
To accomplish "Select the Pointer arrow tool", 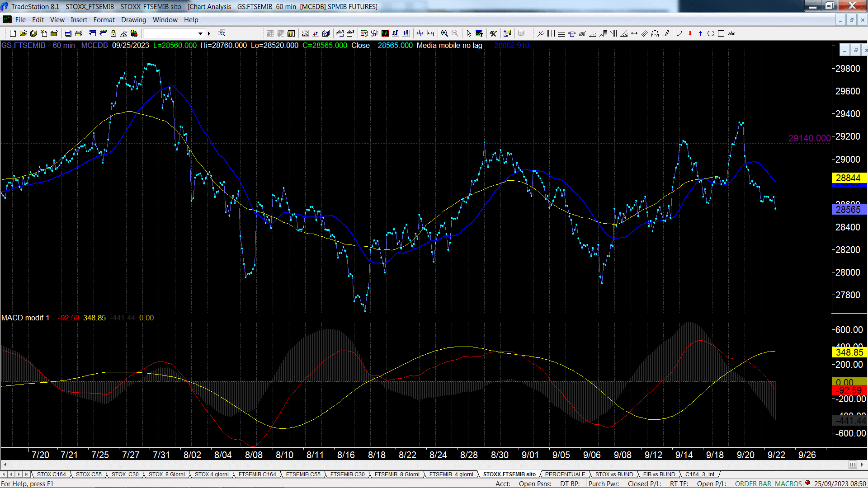I will [x=469, y=33].
